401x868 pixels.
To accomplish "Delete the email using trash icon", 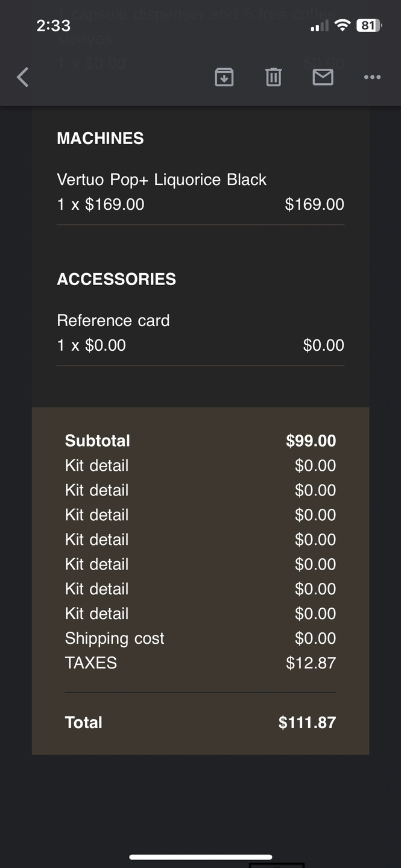I will (x=274, y=77).
